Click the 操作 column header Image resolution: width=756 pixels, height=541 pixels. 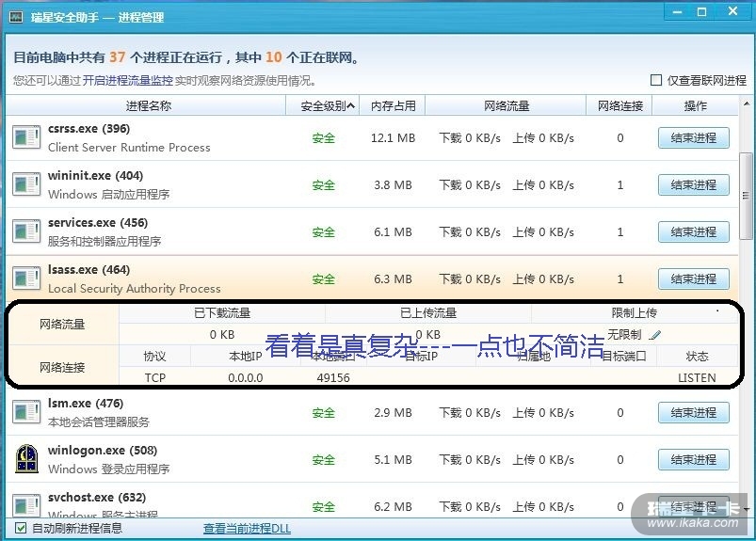[x=695, y=106]
